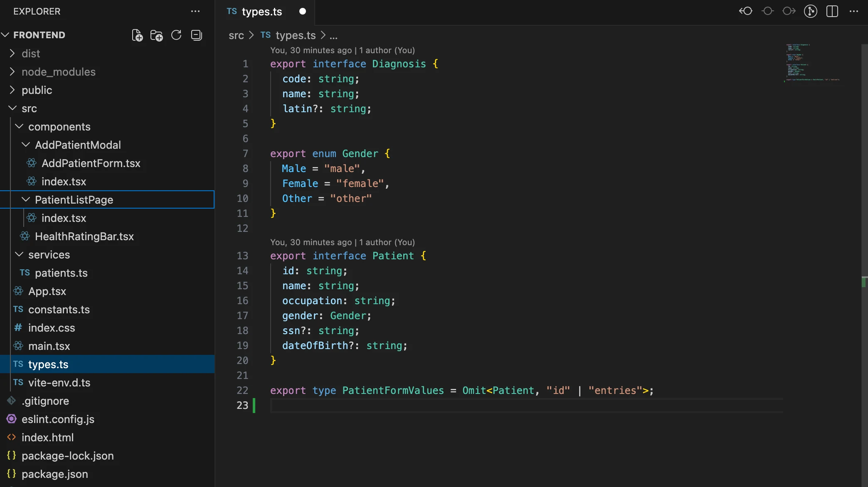Click the blame lens above line 13
This screenshot has height=487, width=868.
pyautogui.click(x=343, y=242)
